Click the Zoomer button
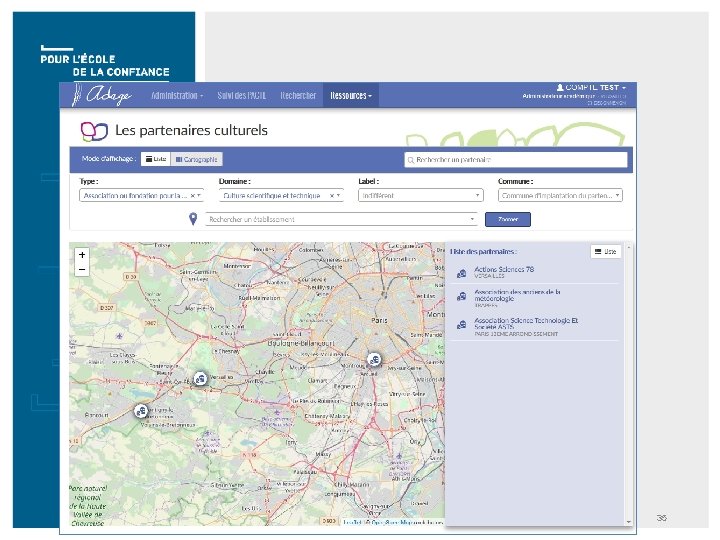 pyautogui.click(x=508, y=219)
